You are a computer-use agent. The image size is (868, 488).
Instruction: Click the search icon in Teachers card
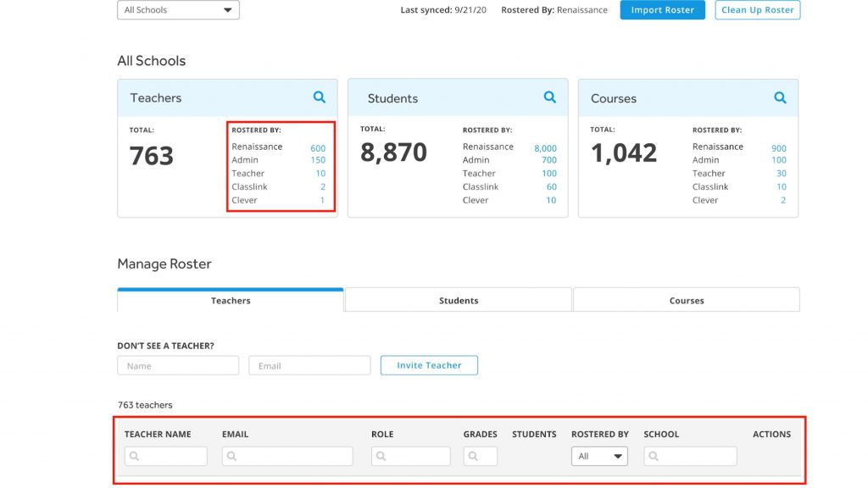pyautogui.click(x=320, y=97)
